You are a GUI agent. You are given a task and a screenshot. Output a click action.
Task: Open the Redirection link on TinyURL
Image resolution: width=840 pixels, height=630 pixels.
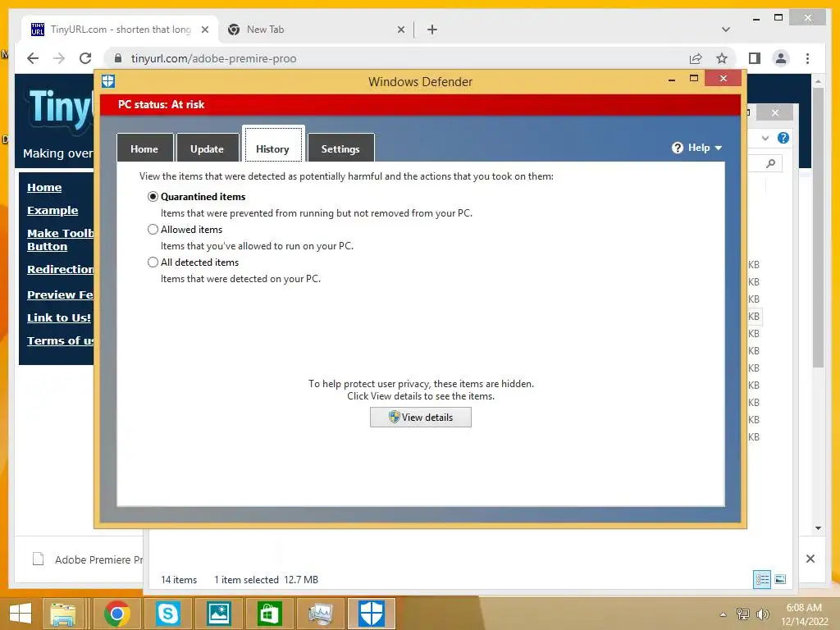pyautogui.click(x=61, y=269)
